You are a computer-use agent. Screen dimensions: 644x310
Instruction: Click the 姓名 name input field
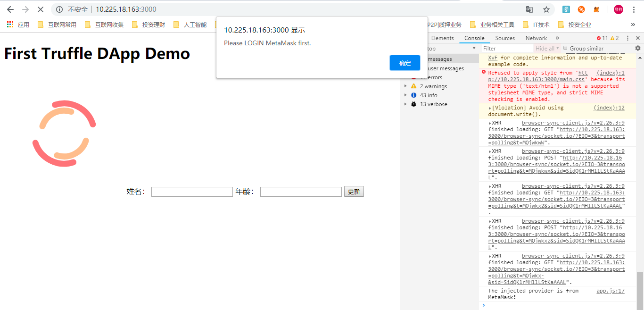(x=192, y=192)
